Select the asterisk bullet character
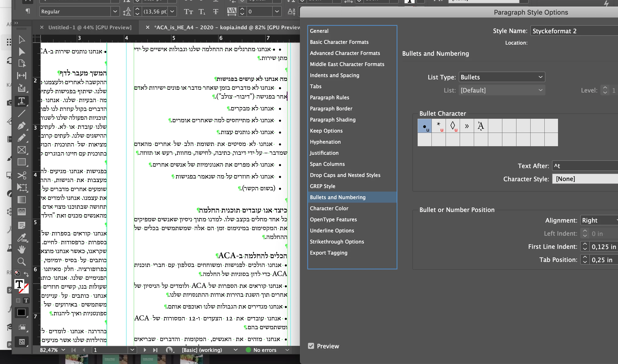Screen dimensions: 618x364 click(x=439, y=126)
